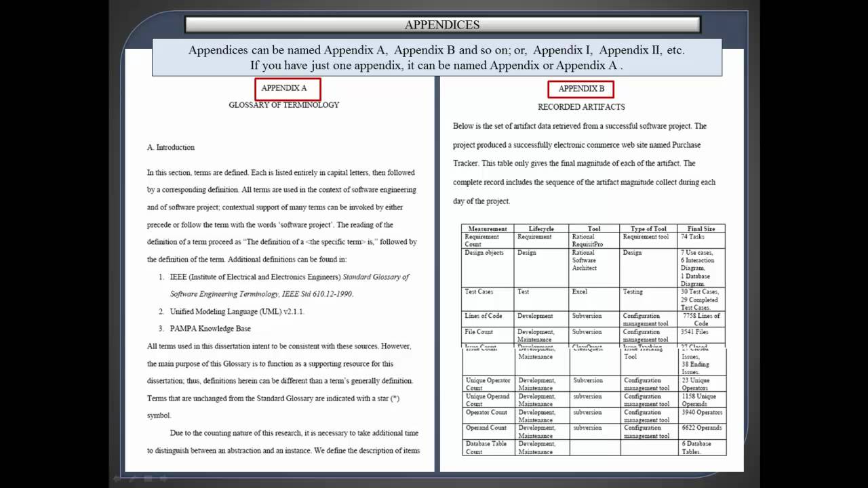Select the 7758 Lines of Code cell
This screenshot has width=868, height=488.
point(701,319)
